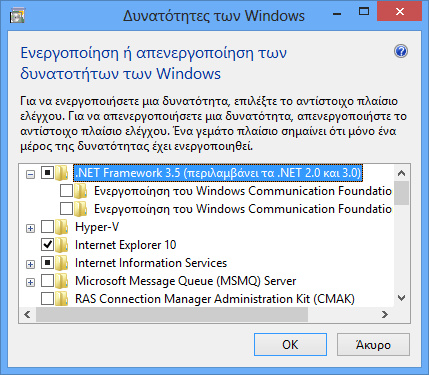Click the Microsoft Message Queue folder icon
This screenshot has height=375, width=429.
[62, 281]
